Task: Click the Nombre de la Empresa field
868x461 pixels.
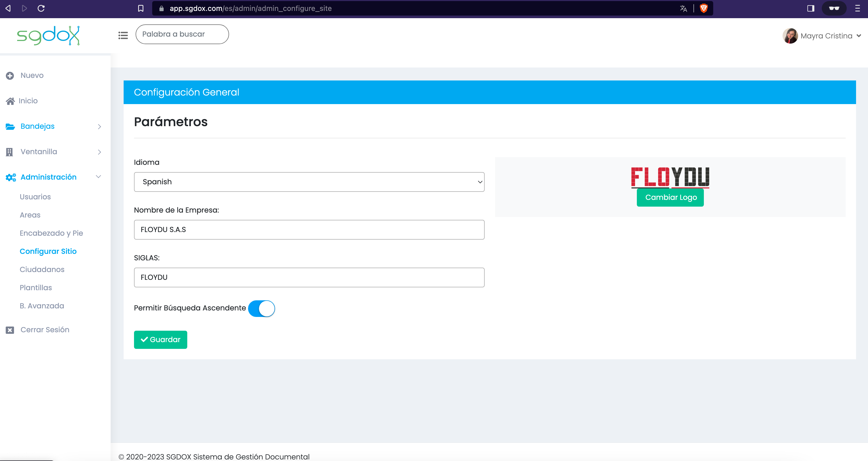Action: [309, 230]
